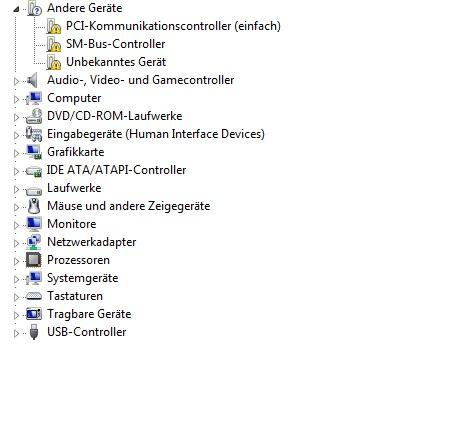Click the PCI-Kommunikationscontroller warning device icon

click(x=53, y=26)
